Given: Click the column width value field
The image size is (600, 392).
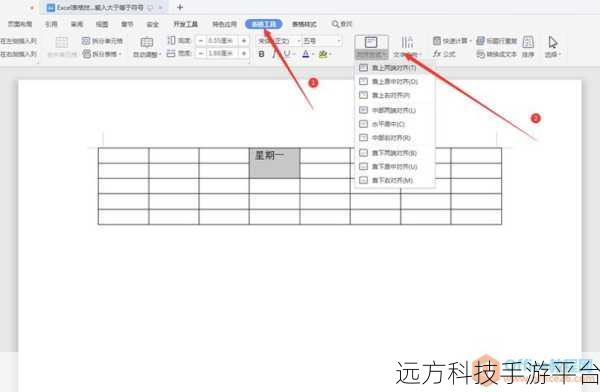Looking at the screenshot, I should (222, 53).
